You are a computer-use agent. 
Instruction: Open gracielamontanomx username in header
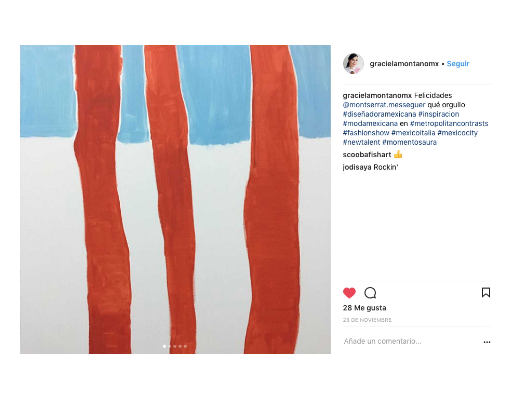pyautogui.click(x=404, y=64)
